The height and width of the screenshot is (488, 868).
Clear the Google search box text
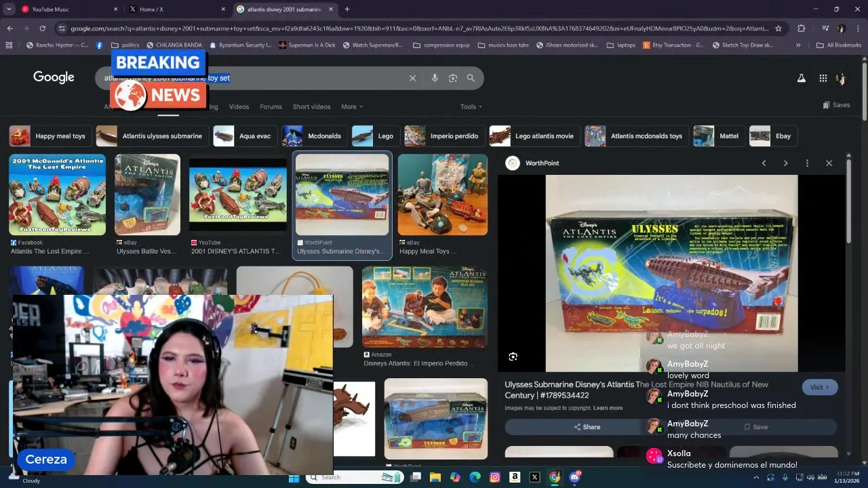pos(412,78)
